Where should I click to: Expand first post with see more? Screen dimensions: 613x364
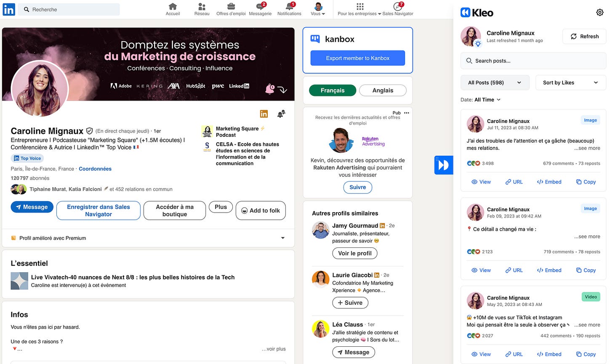pos(587,148)
